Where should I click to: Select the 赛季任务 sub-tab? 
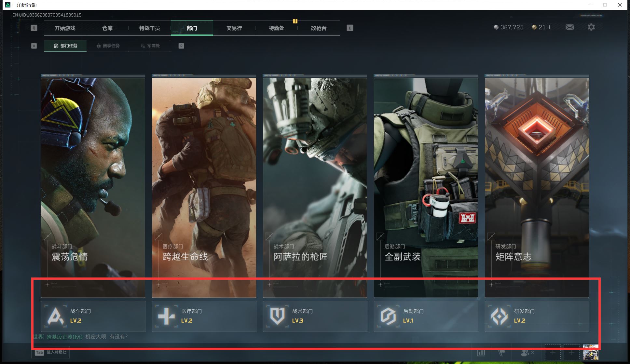tap(108, 46)
